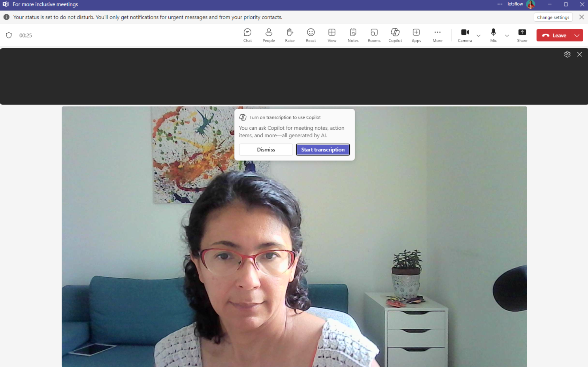Maximize the Teams meeting window

pyautogui.click(x=566, y=4)
